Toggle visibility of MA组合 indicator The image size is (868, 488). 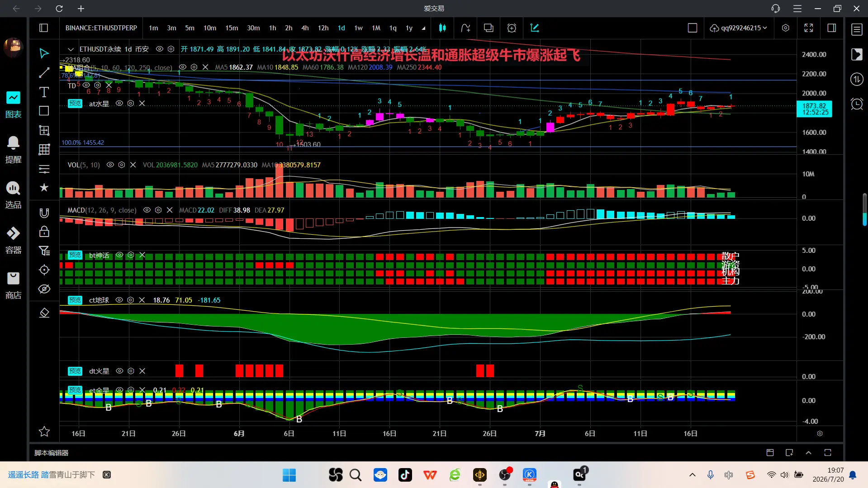[183, 67]
